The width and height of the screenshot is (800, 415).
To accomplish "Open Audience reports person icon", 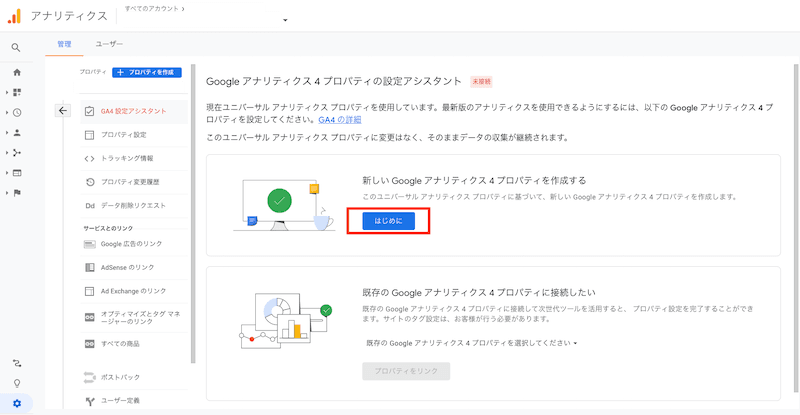I will pos(17,133).
